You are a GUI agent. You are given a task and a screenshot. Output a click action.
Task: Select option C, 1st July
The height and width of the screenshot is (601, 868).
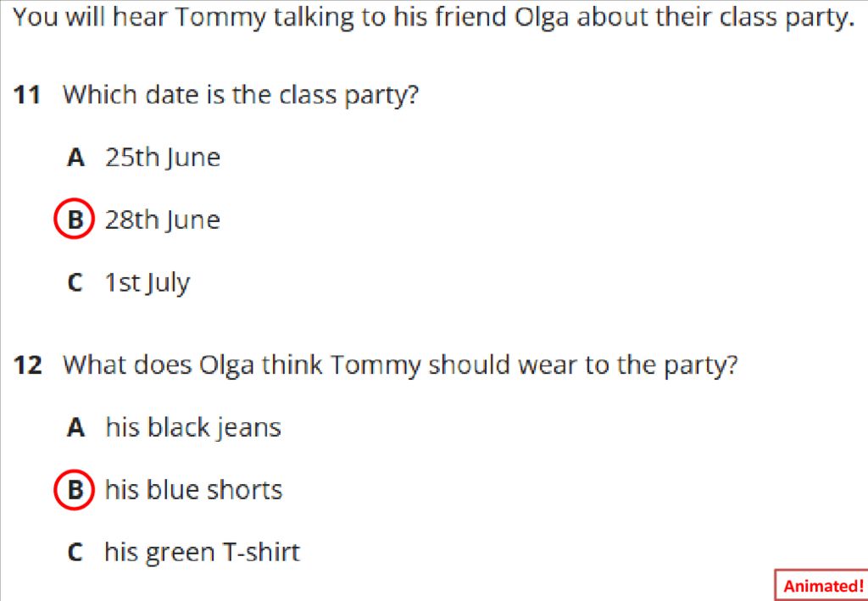click(x=128, y=283)
